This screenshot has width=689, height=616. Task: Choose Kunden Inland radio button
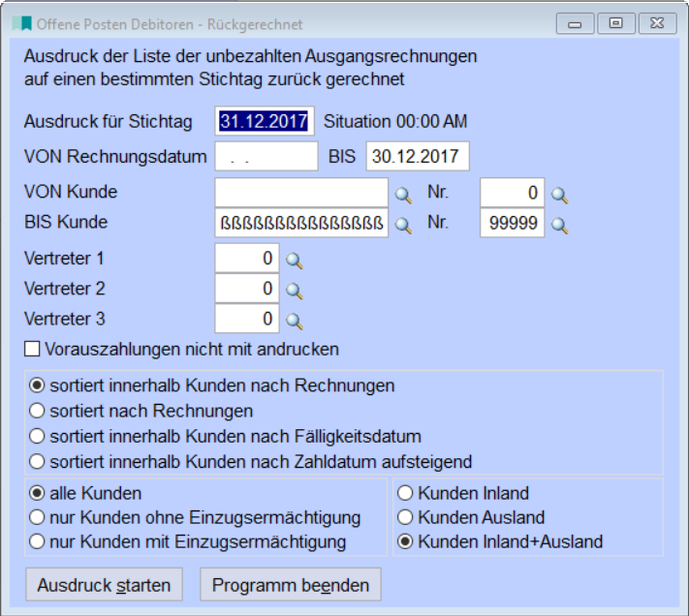point(405,493)
